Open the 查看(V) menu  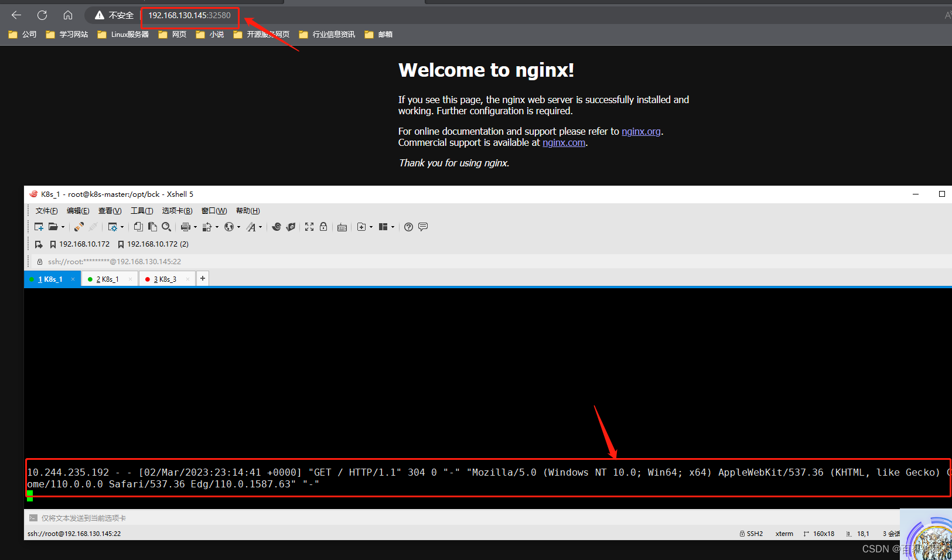[x=110, y=211]
